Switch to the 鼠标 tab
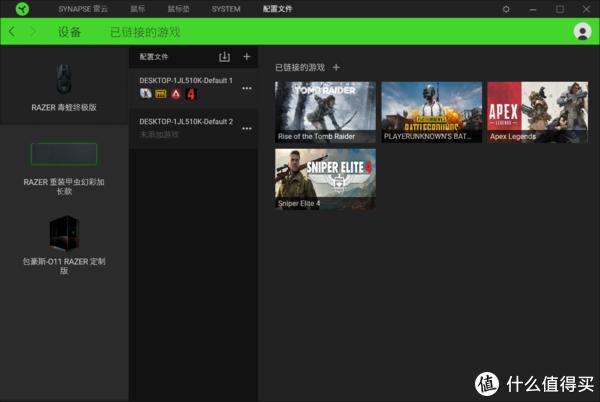 click(x=137, y=9)
